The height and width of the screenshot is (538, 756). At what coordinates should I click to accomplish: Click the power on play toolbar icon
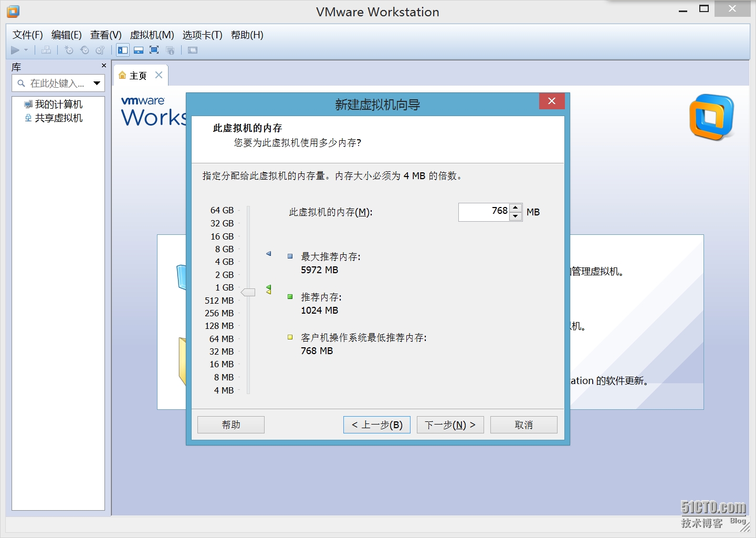[x=15, y=50]
